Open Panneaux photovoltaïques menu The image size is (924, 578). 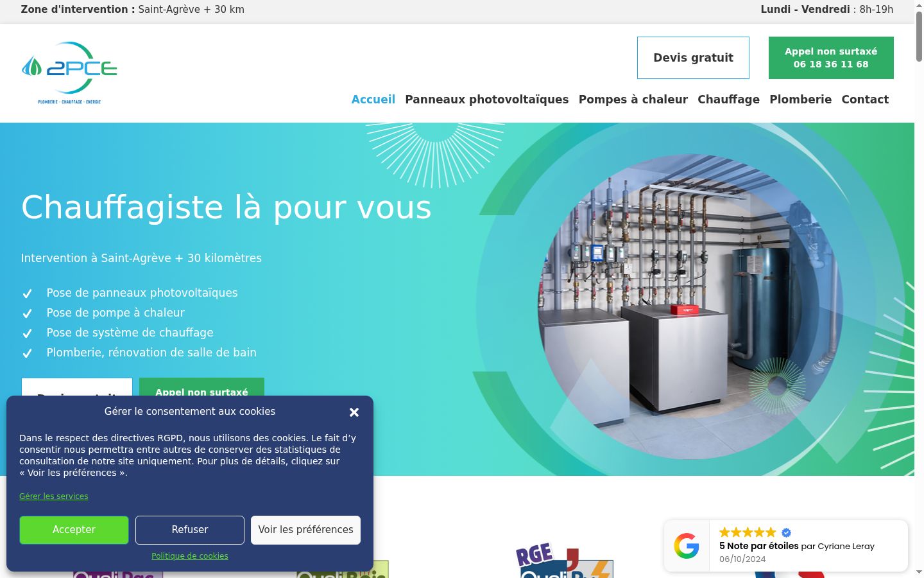tap(487, 100)
